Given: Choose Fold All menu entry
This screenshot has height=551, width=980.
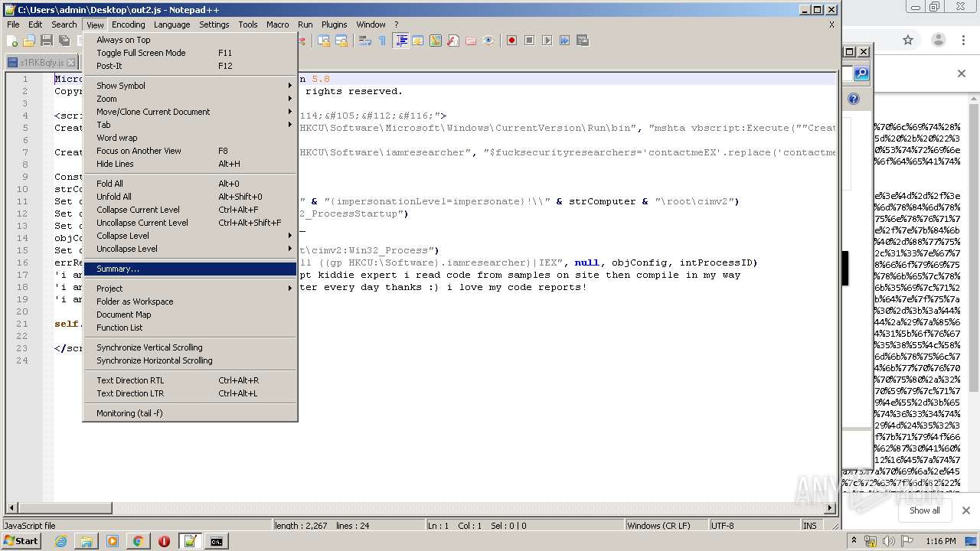Looking at the screenshot, I should [x=190, y=184].
